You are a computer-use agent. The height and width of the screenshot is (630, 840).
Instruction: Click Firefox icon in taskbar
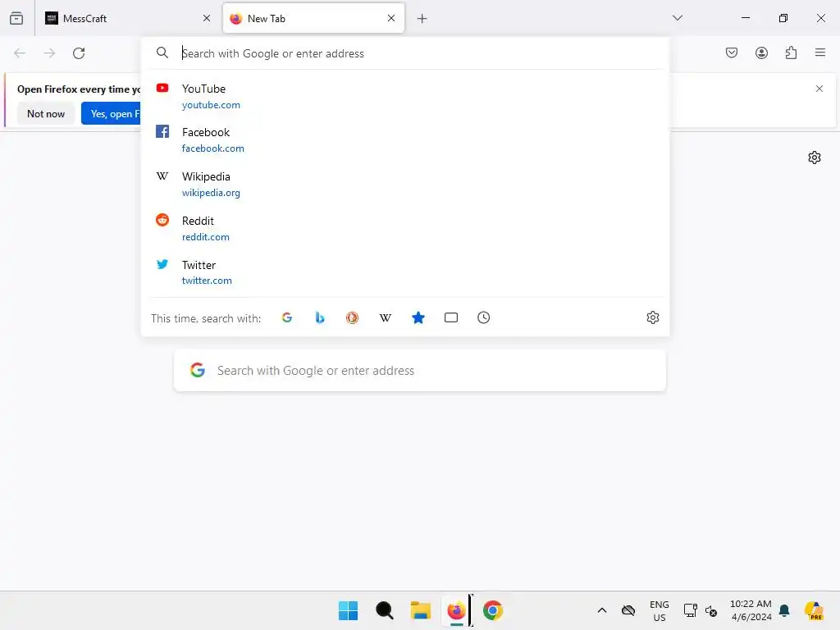(x=456, y=610)
